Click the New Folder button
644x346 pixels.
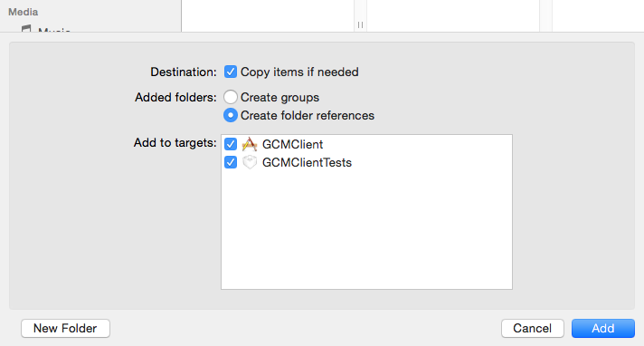click(x=65, y=328)
